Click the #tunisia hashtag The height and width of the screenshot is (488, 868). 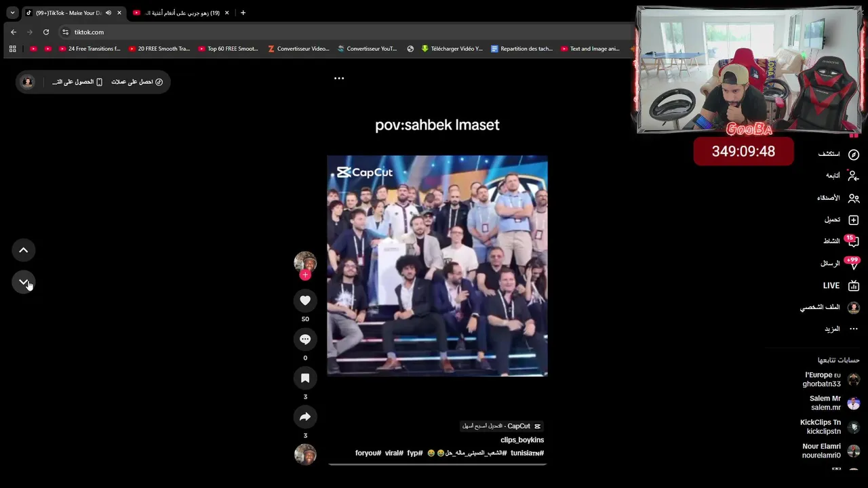(528, 453)
